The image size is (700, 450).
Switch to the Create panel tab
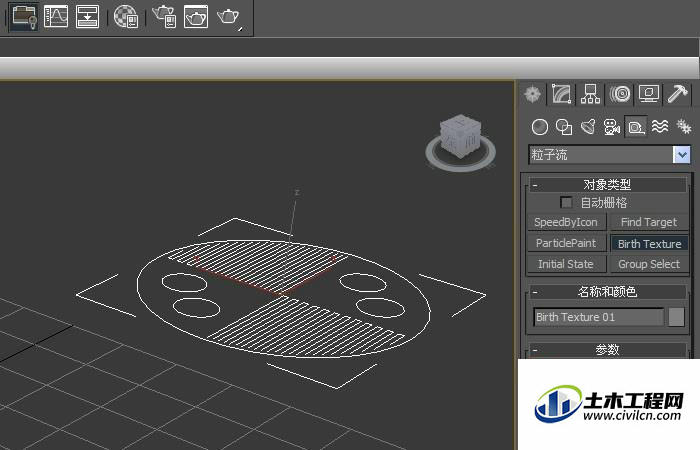[533, 94]
